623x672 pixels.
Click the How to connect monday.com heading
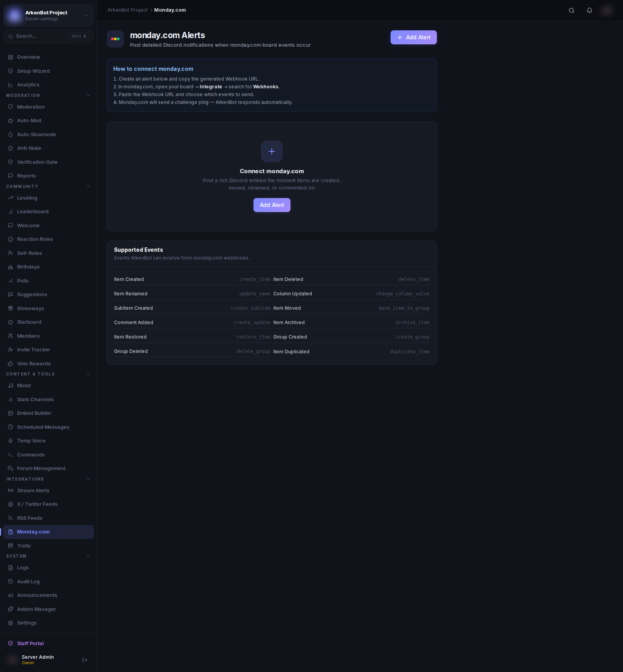point(153,69)
